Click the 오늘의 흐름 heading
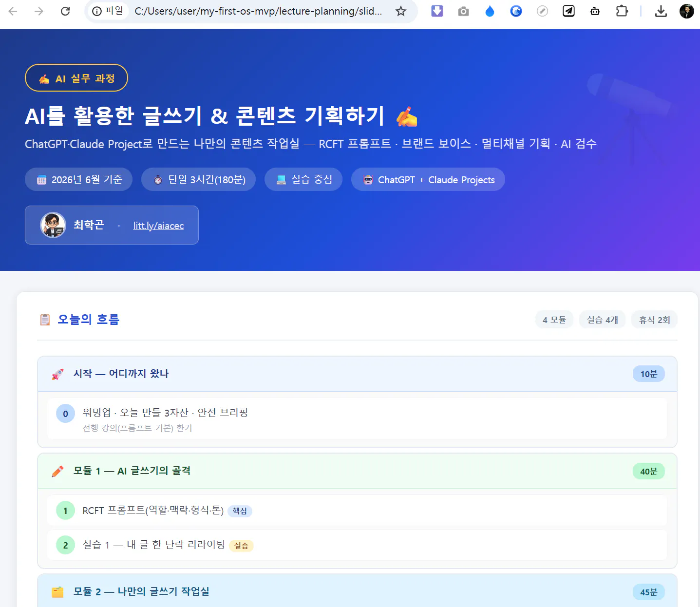 coord(88,319)
